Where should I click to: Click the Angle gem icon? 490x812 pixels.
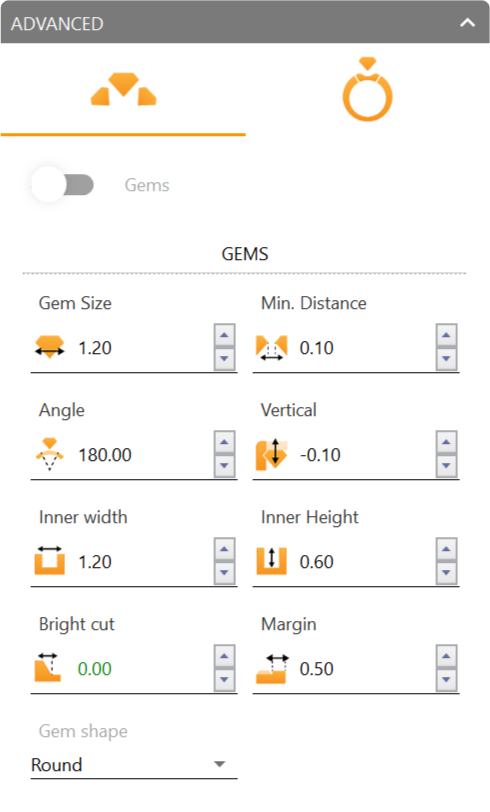coord(50,454)
